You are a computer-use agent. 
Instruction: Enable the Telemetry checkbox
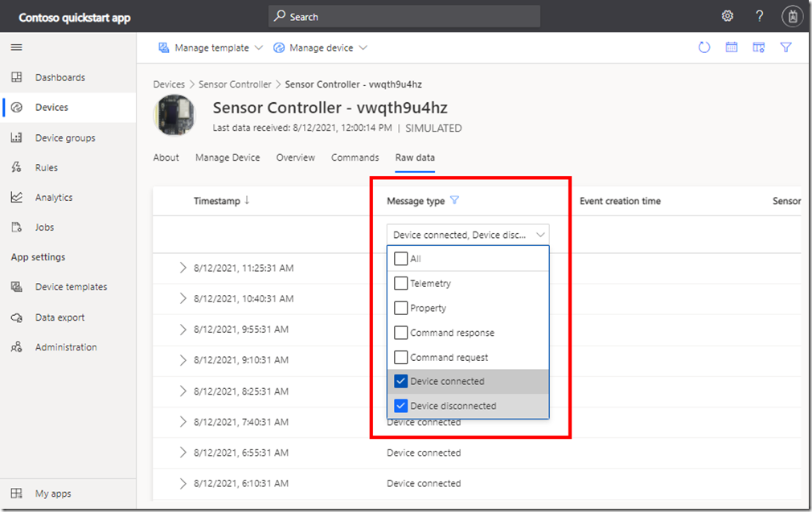click(401, 283)
